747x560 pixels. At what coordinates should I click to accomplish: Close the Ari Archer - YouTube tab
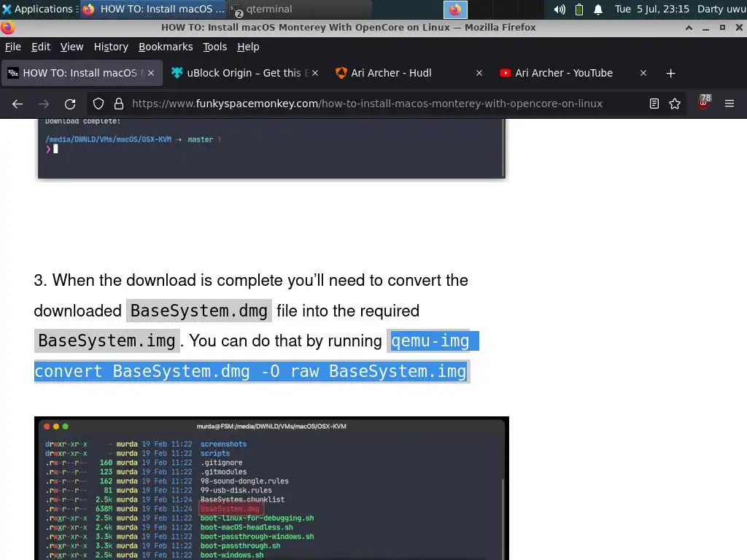click(643, 73)
